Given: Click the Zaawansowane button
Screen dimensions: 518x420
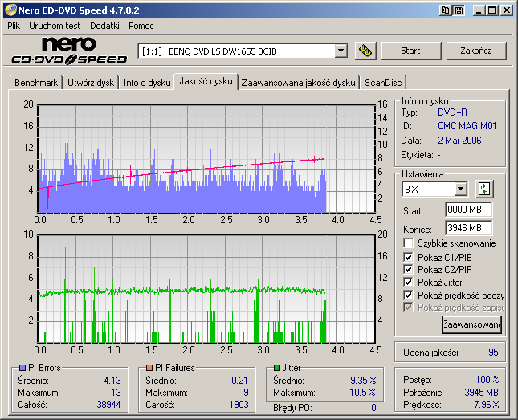Looking at the screenshot, I should tap(471, 324).
